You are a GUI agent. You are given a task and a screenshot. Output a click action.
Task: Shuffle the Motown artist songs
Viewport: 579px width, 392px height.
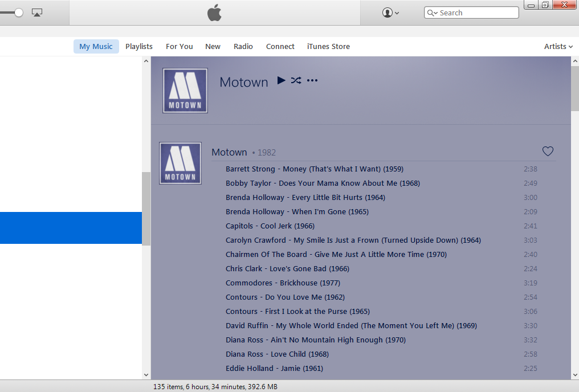[x=296, y=80]
